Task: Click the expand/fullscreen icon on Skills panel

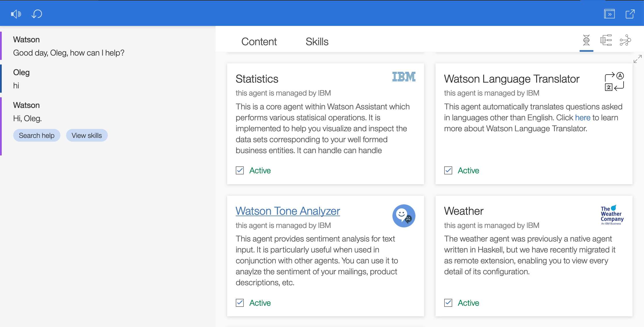Action: pyautogui.click(x=637, y=59)
